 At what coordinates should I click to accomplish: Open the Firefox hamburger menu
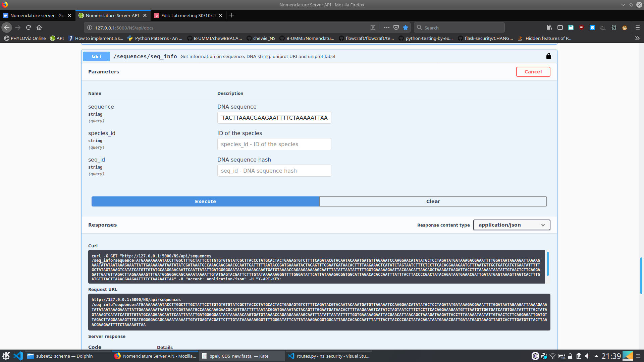click(x=638, y=28)
